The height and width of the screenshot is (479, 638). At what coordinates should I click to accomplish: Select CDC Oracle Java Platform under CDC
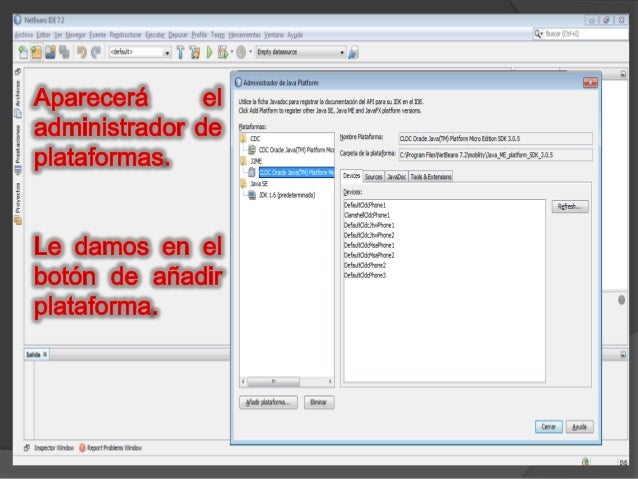click(296, 150)
